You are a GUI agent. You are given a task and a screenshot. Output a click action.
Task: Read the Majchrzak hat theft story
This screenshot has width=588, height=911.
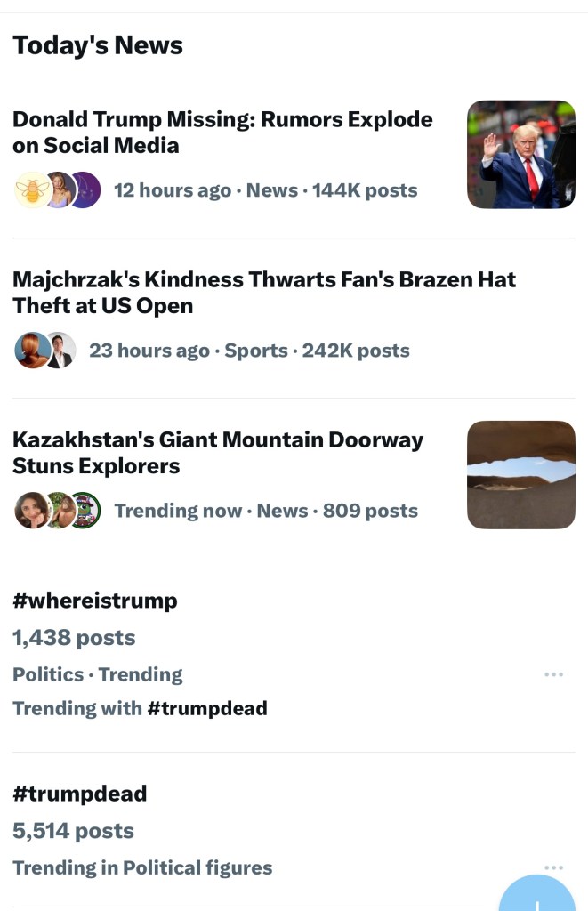(x=263, y=293)
